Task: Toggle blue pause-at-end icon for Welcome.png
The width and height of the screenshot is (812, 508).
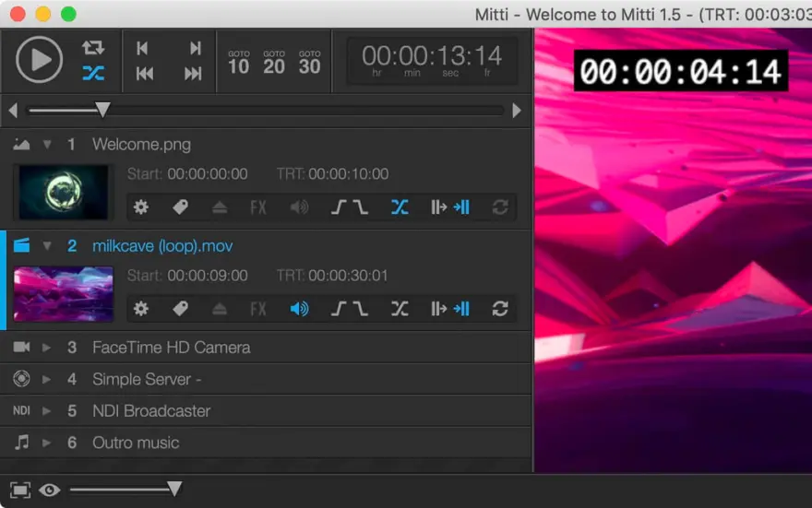Action: click(x=461, y=207)
